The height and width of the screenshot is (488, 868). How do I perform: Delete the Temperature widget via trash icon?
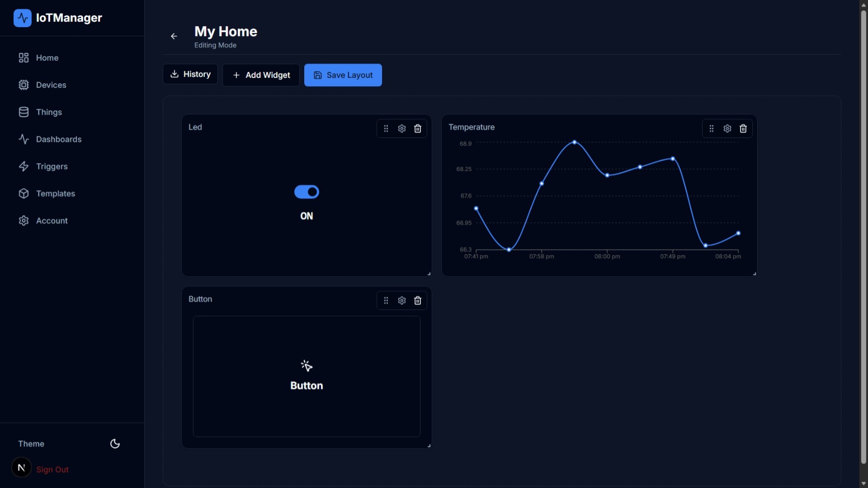(743, 128)
